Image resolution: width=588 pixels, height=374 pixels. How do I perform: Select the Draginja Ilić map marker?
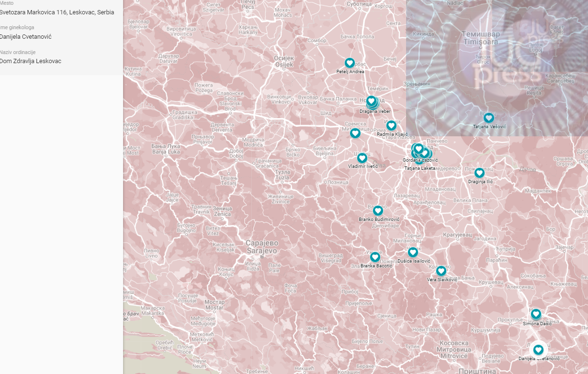(x=479, y=173)
